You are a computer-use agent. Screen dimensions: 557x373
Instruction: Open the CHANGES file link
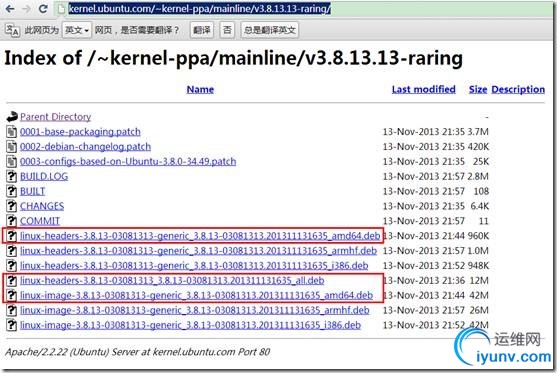42,206
